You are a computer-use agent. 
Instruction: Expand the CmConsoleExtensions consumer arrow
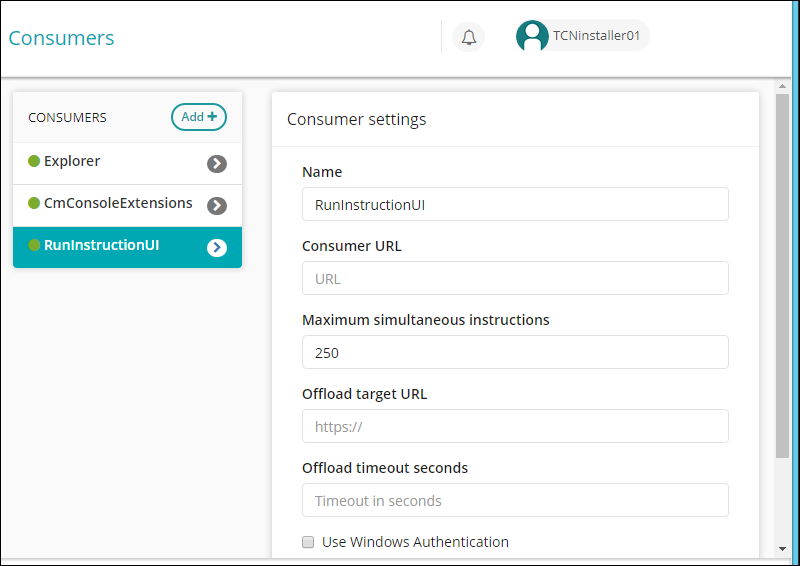point(217,206)
